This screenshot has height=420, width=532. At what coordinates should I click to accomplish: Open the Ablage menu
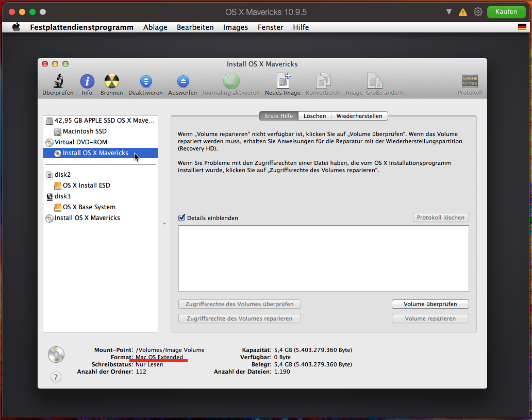tap(155, 27)
